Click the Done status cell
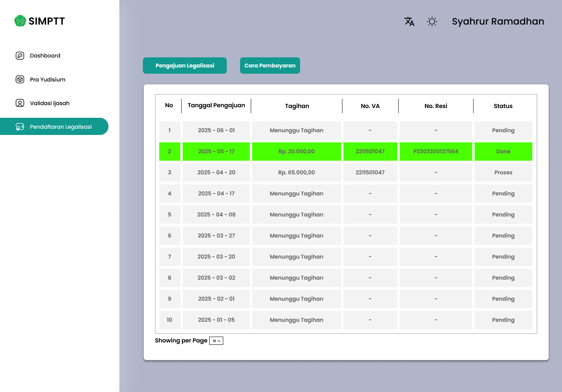Viewport: 562px width, 392px height. coord(503,151)
